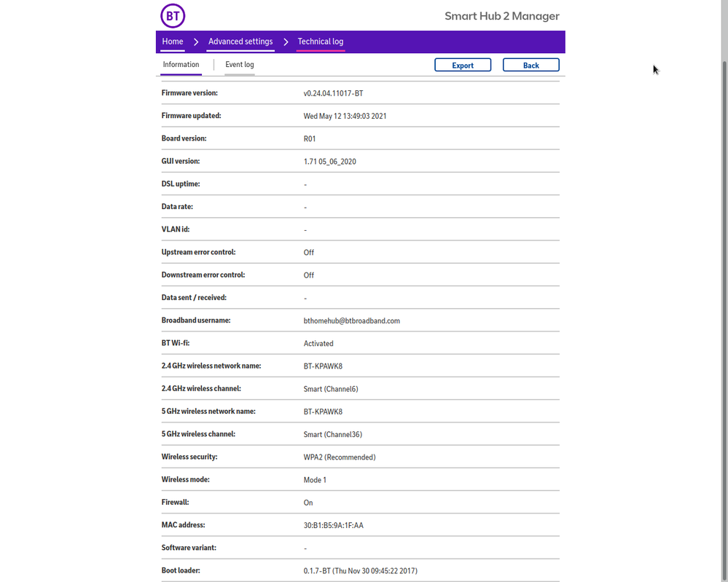Click the chevron before Technical log

[286, 42]
